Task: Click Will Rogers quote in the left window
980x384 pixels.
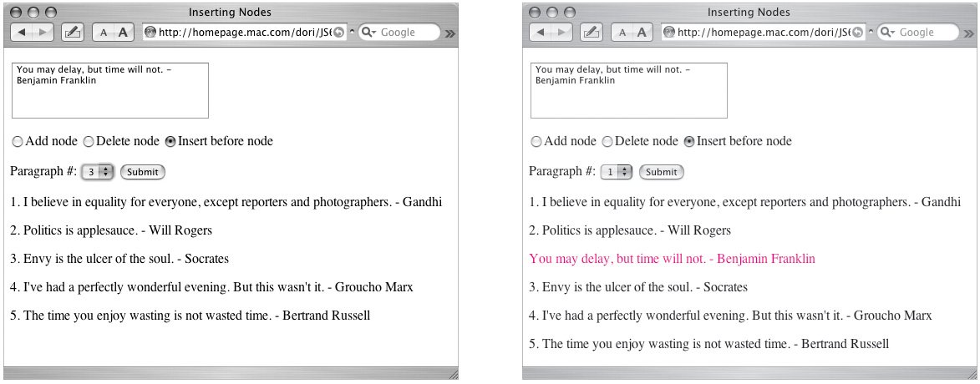Action: click(111, 230)
